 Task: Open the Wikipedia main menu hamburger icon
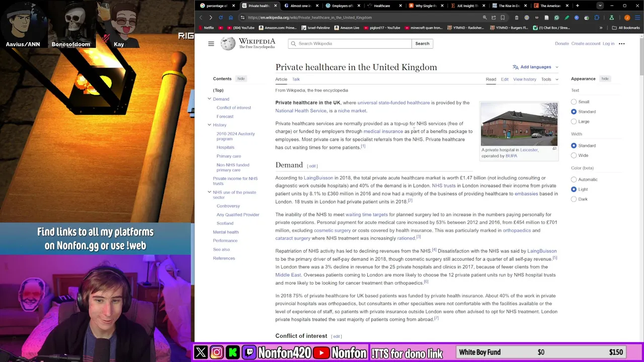[211, 44]
